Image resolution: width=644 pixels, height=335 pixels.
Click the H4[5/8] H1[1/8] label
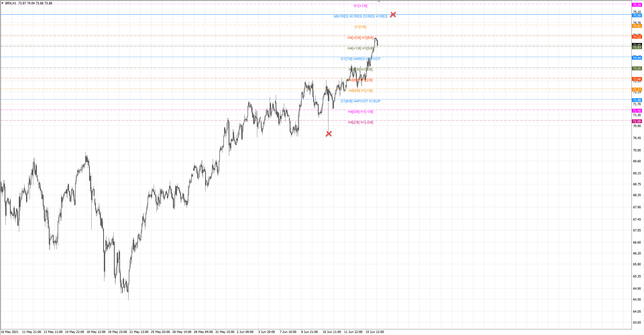pyautogui.click(x=360, y=91)
